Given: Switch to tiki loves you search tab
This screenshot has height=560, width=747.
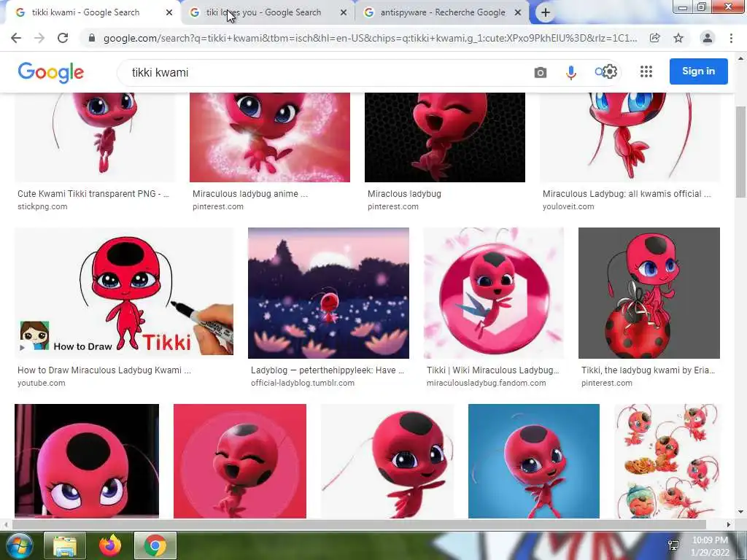Looking at the screenshot, I should (x=263, y=12).
